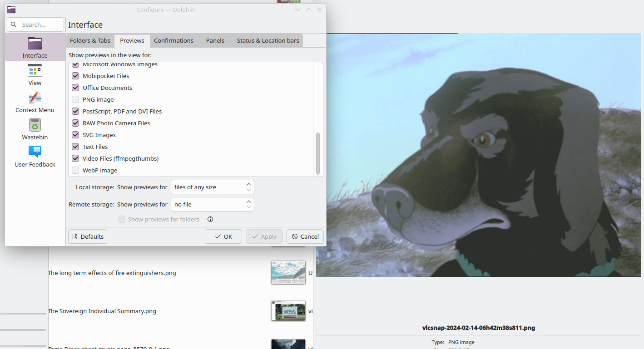Click the settings Search field

35,25
